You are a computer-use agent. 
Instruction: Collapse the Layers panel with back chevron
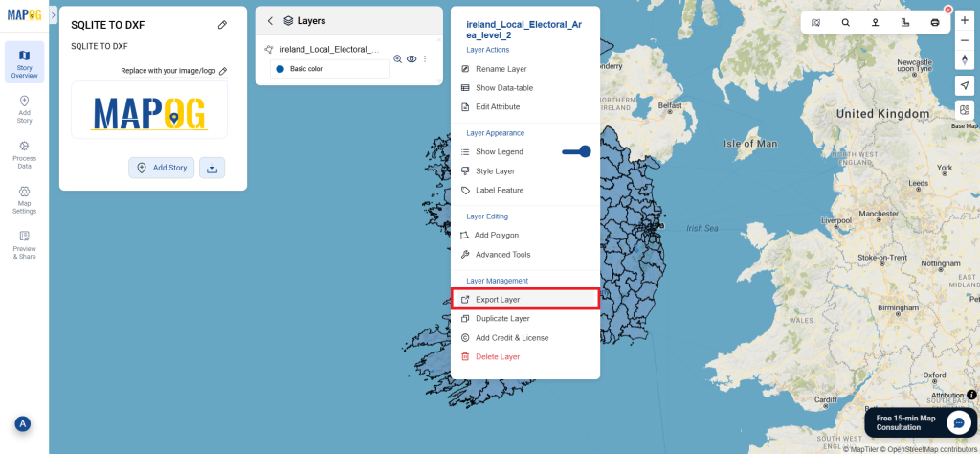270,20
